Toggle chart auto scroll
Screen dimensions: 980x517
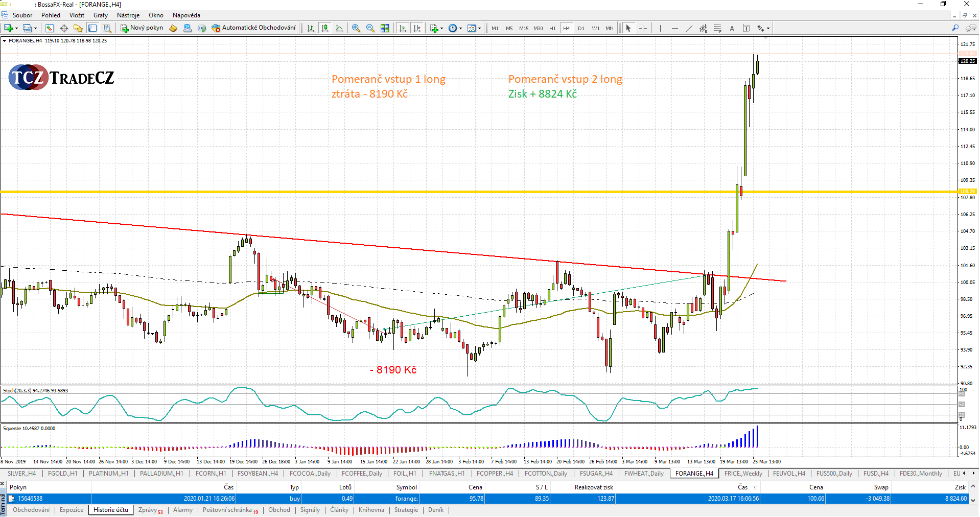[403, 28]
